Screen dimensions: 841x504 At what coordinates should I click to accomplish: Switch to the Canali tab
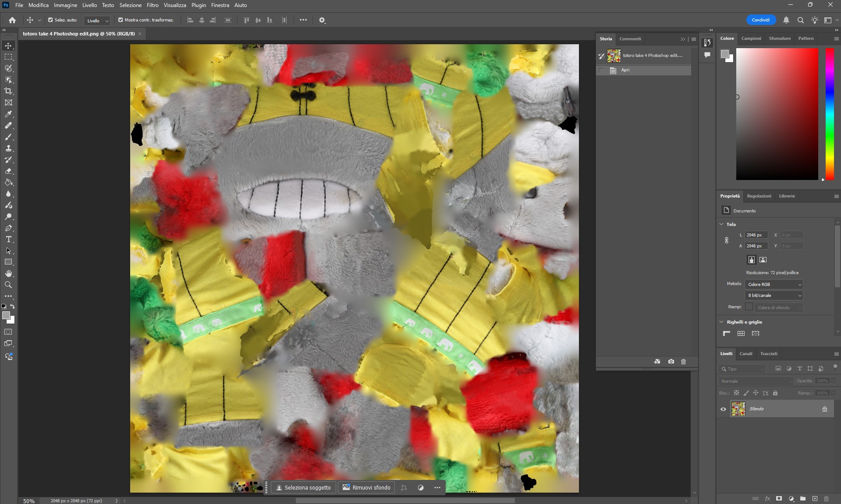[x=745, y=353]
